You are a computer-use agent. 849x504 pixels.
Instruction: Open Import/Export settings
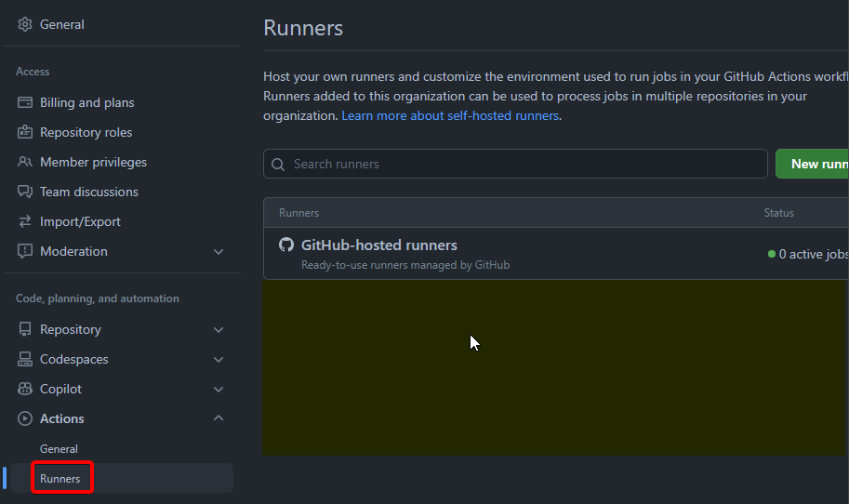[80, 221]
